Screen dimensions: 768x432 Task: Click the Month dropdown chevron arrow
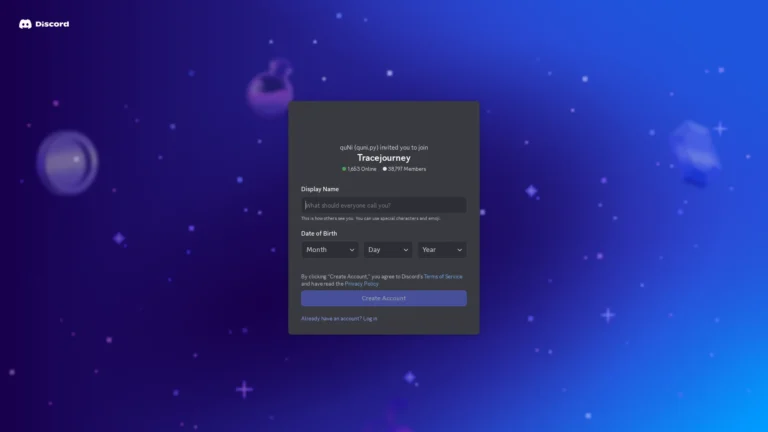point(352,250)
